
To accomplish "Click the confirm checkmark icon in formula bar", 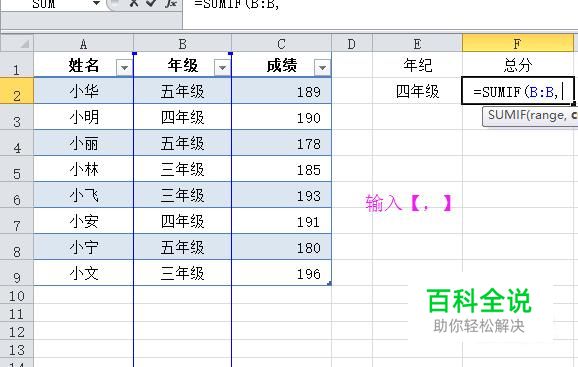I will click(150, 3).
